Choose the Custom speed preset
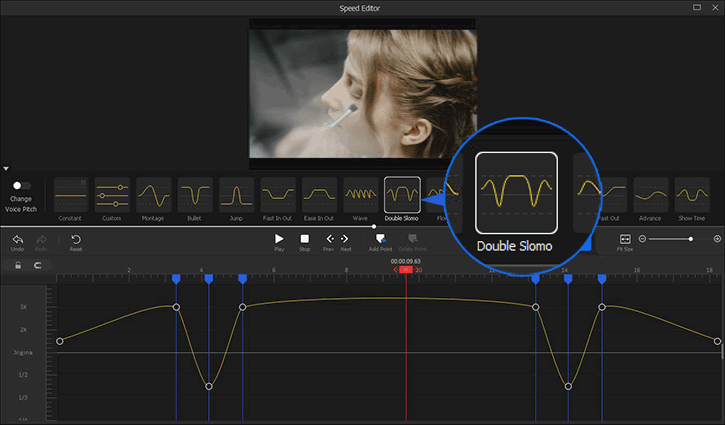This screenshot has height=425, width=725. pyautogui.click(x=112, y=194)
